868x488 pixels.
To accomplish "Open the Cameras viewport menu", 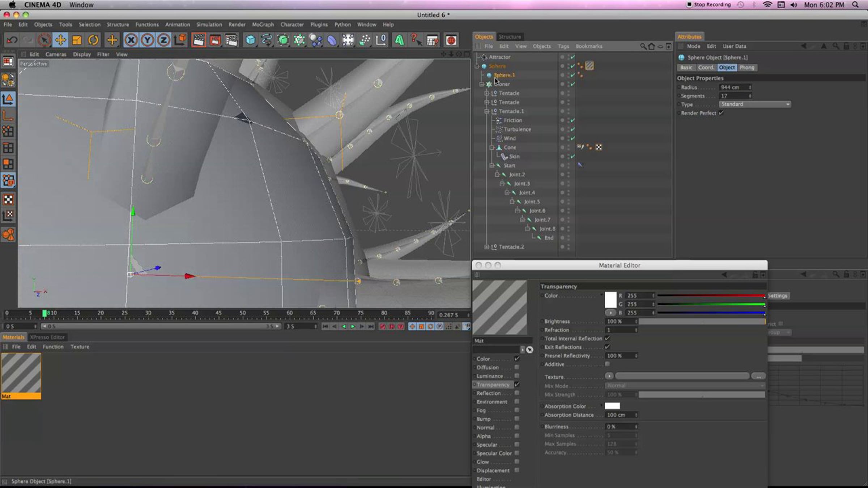I will [x=56, y=54].
